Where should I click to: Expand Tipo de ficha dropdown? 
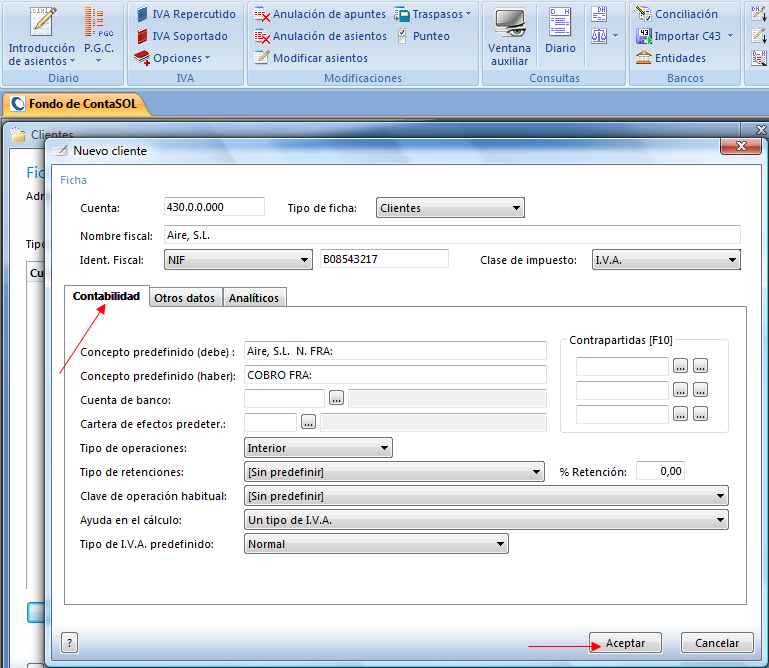pos(450,208)
